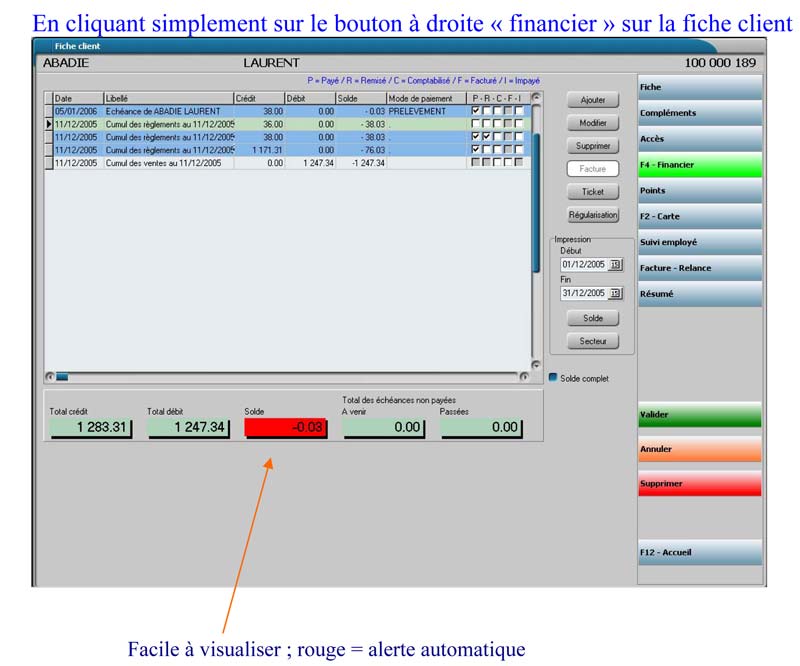Click the Régularisation button

(593, 215)
